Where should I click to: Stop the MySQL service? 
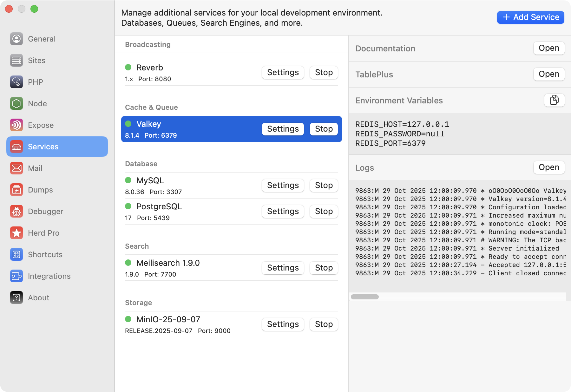pyautogui.click(x=324, y=185)
